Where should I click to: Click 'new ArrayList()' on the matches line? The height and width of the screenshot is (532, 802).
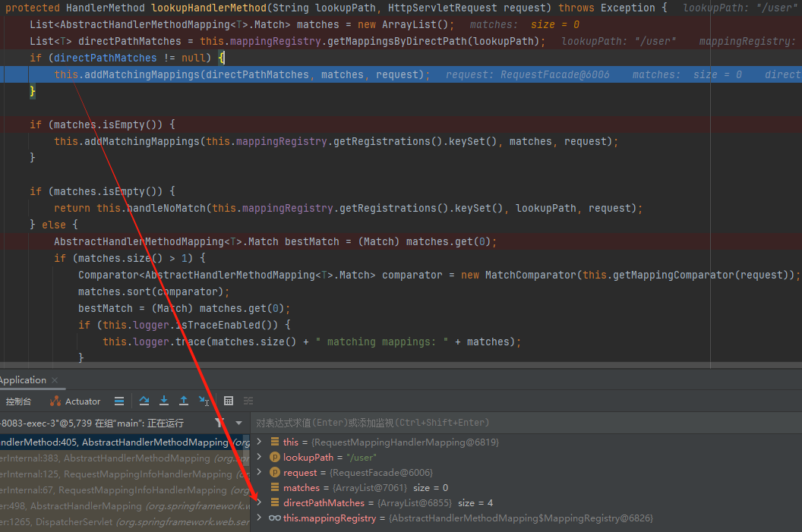402,24
